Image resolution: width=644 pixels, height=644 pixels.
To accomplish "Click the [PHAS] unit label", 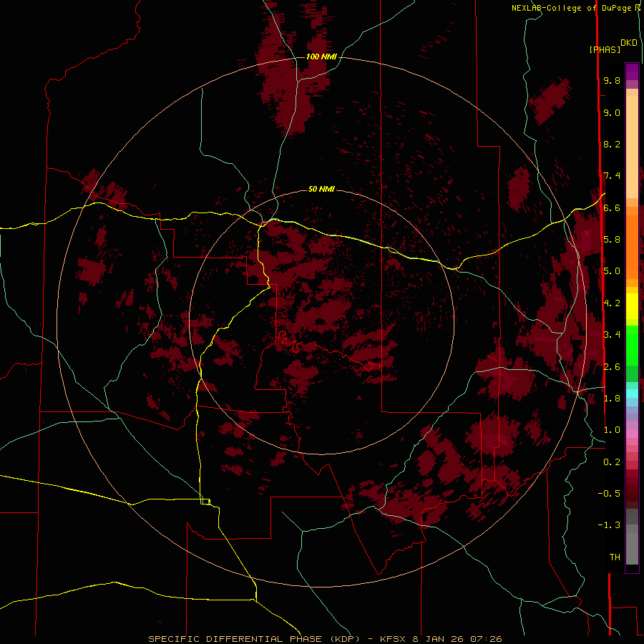I will (x=605, y=49).
